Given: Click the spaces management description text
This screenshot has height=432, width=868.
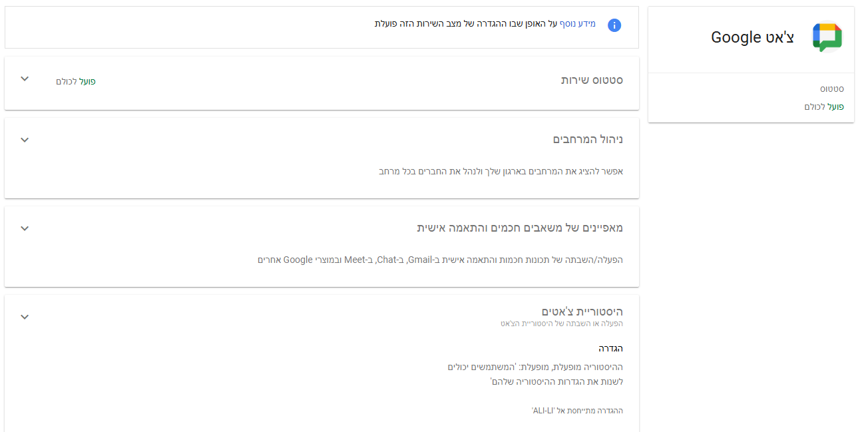Looking at the screenshot, I should coord(501,171).
